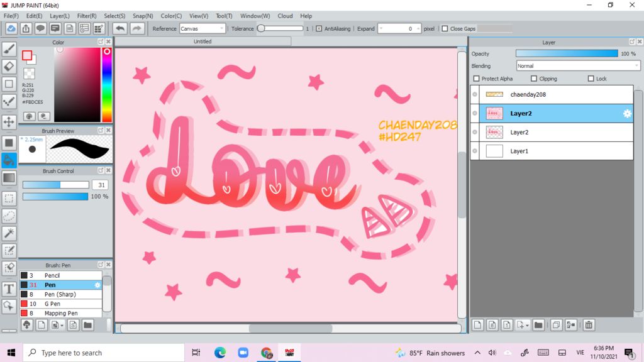This screenshot has height=362, width=644.
Task: Hide the unselected Layer2 below the highlighted one
Action: coord(475,132)
